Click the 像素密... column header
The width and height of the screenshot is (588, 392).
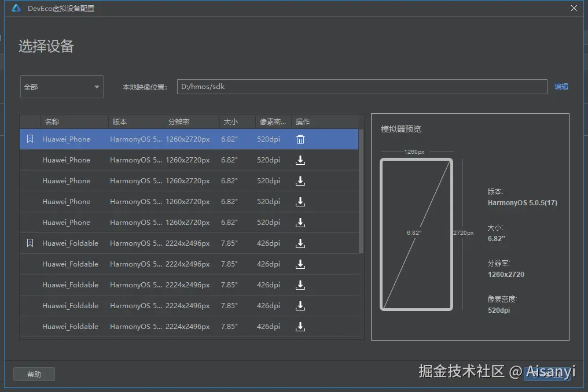[x=273, y=122]
